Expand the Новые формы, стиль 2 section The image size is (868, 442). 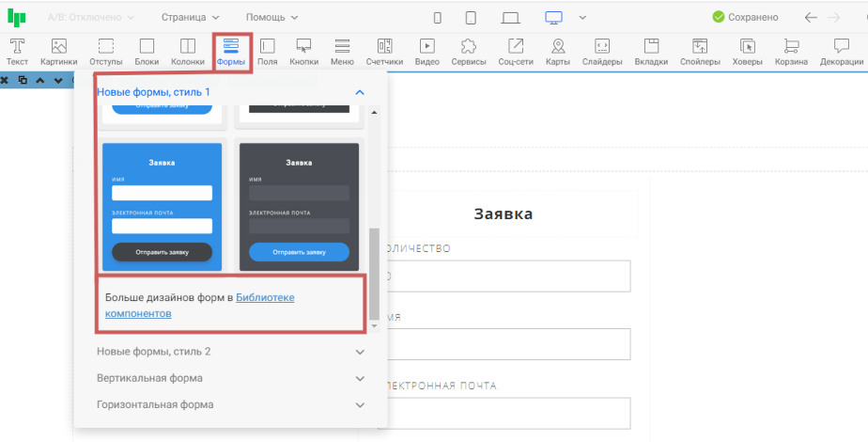[x=229, y=352]
